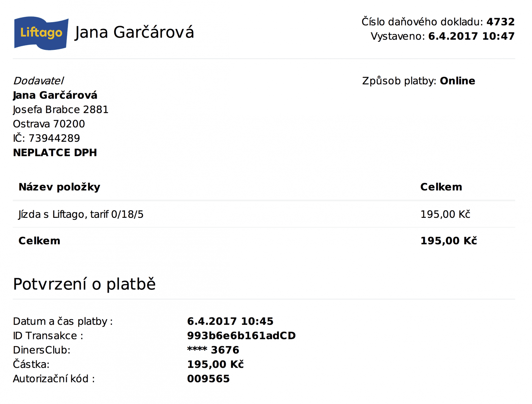Click the Dodavatel label
This screenshot has width=532, height=404.
38,81
